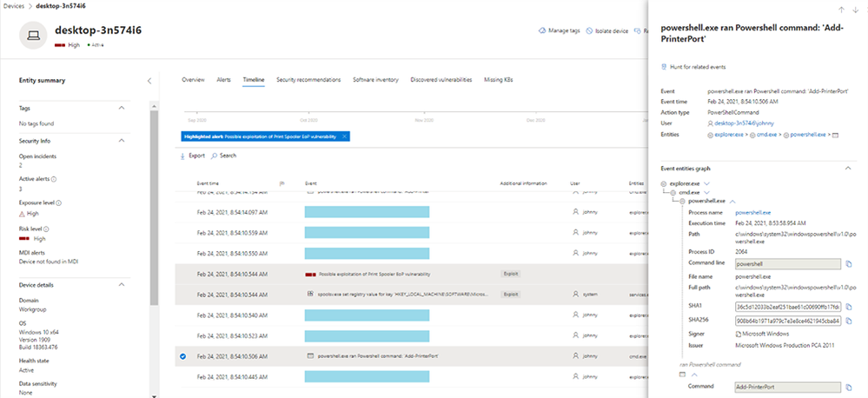Click command window icon ending Entities chain
The height and width of the screenshot is (398, 868).
(x=835, y=135)
